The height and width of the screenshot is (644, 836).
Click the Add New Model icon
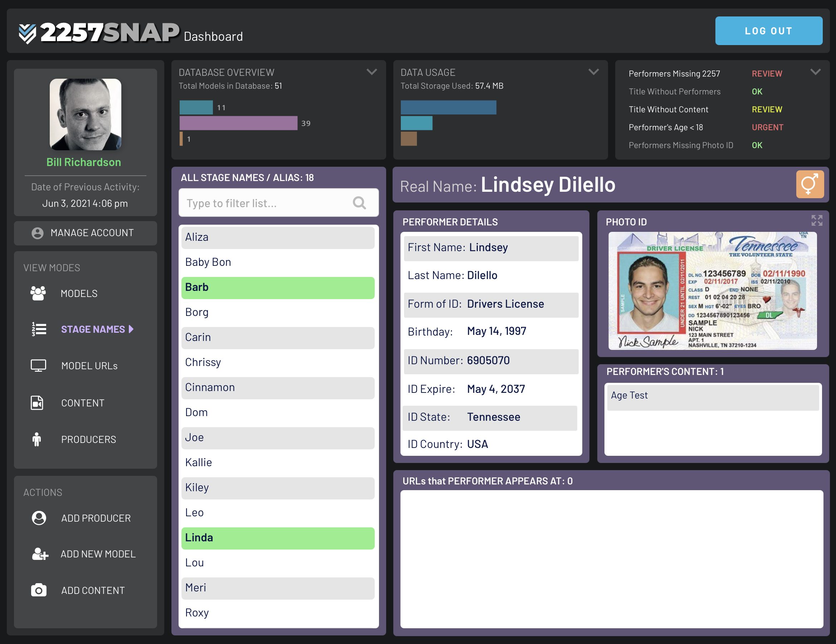click(40, 554)
